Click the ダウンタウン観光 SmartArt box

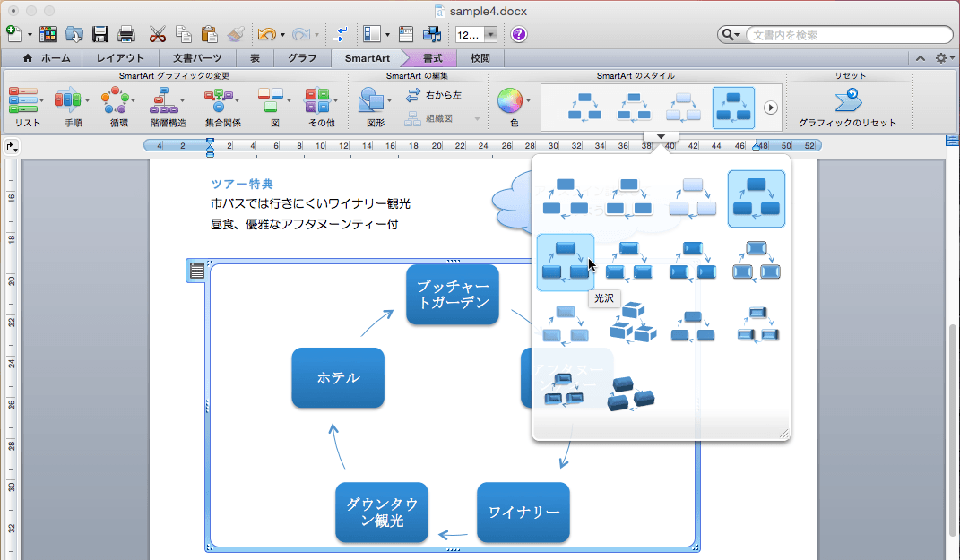(x=382, y=513)
